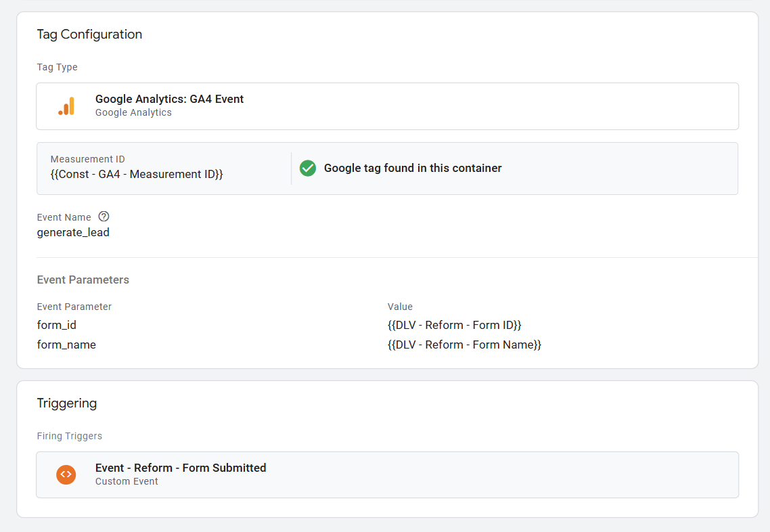The height and width of the screenshot is (532, 770).
Task: Select the DLV - Reform - Form ID value
Action: click(454, 325)
